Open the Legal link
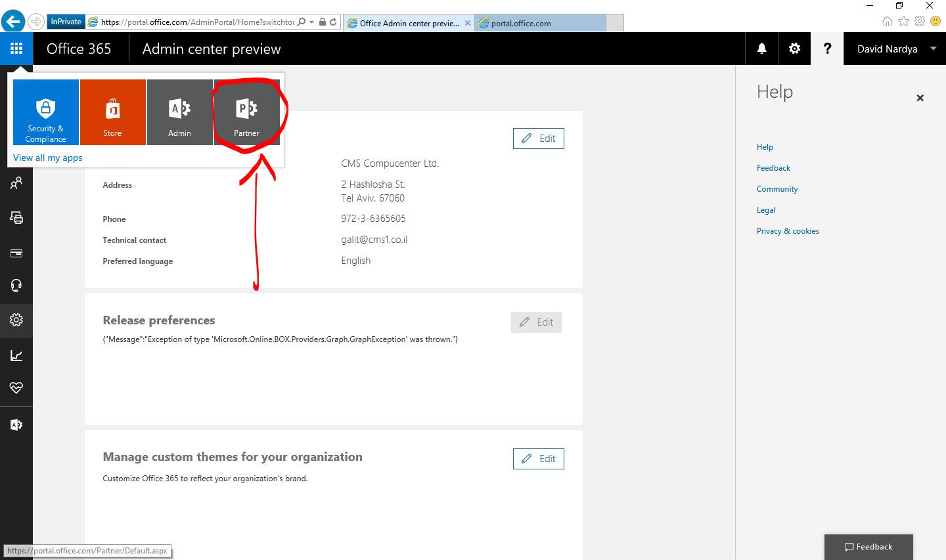The height and width of the screenshot is (560, 946). tap(766, 210)
